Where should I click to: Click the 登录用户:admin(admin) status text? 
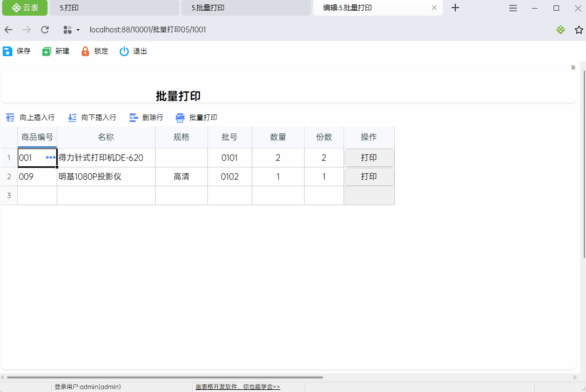pyautogui.click(x=88, y=387)
